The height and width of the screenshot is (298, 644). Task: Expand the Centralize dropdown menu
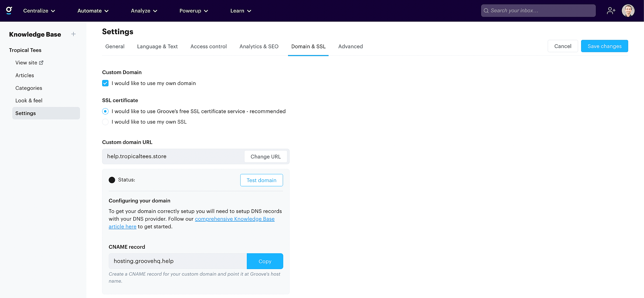click(x=39, y=11)
